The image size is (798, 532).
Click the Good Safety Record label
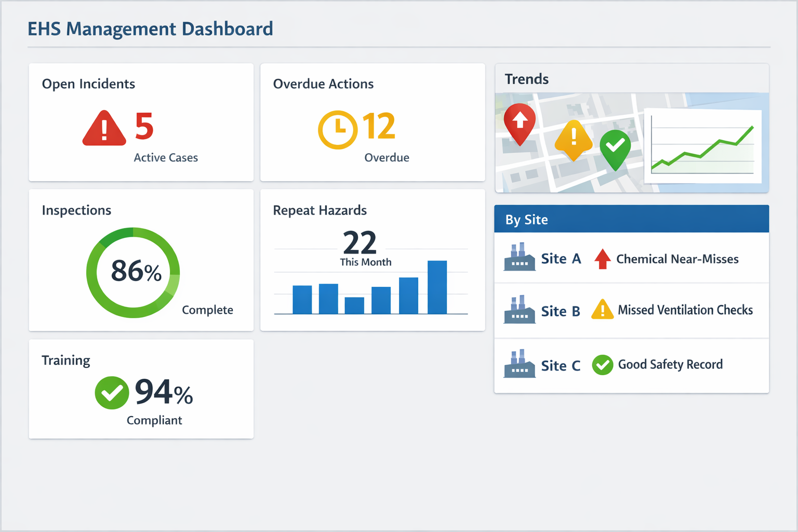(x=670, y=365)
